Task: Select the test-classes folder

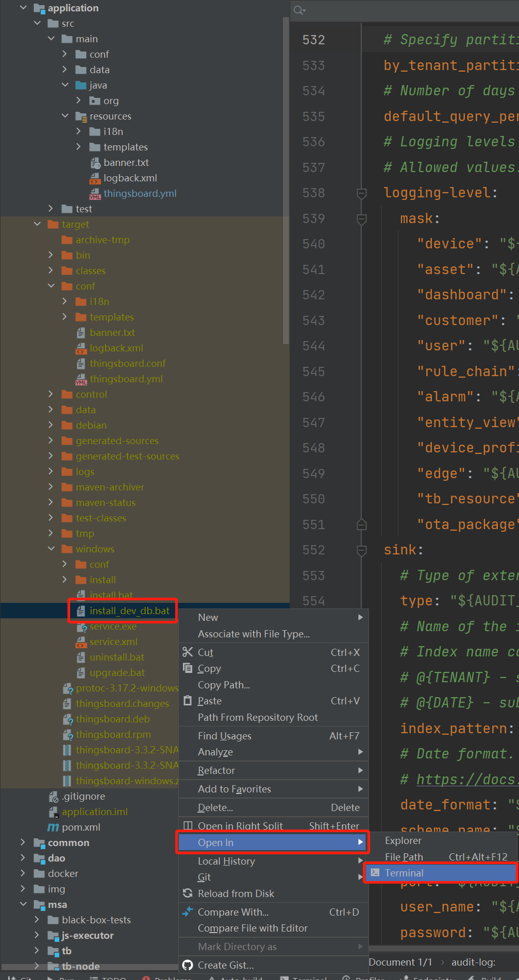Action: point(101,518)
